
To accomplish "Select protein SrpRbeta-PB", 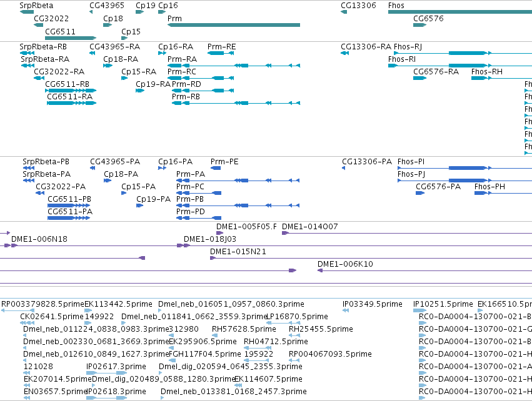I will coord(46,162).
